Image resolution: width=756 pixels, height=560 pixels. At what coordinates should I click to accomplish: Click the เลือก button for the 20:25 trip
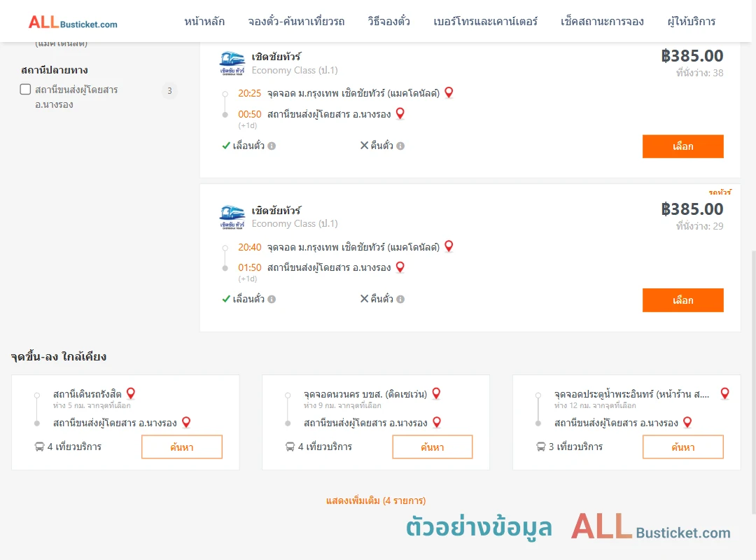[682, 146]
